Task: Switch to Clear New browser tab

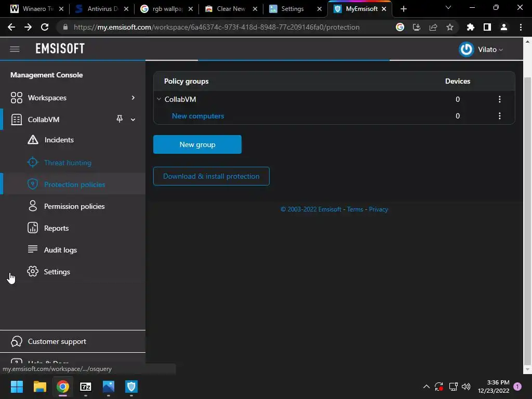Action: (231, 9)
